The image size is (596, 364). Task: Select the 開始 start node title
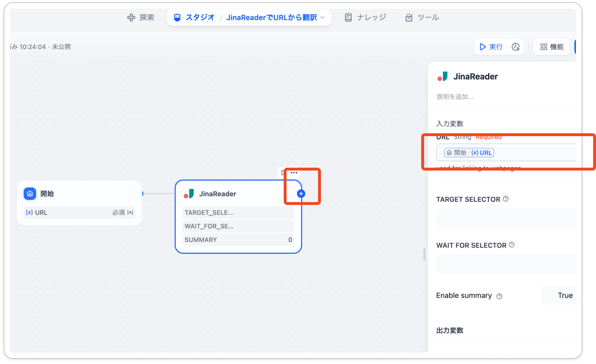47,193
